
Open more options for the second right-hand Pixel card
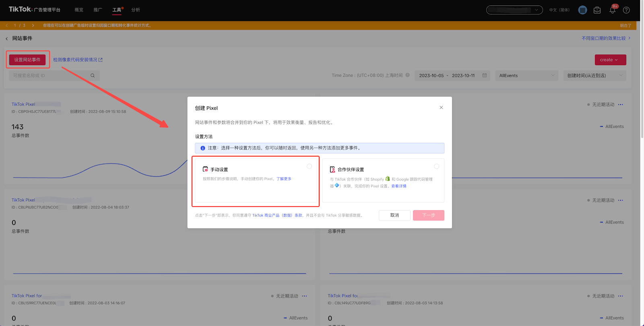pyautogui.click(x=621, y=200)
